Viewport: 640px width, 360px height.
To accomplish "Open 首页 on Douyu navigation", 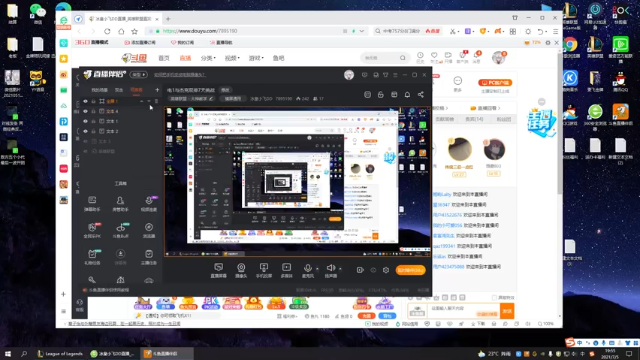I will click(x=164, y=58).
